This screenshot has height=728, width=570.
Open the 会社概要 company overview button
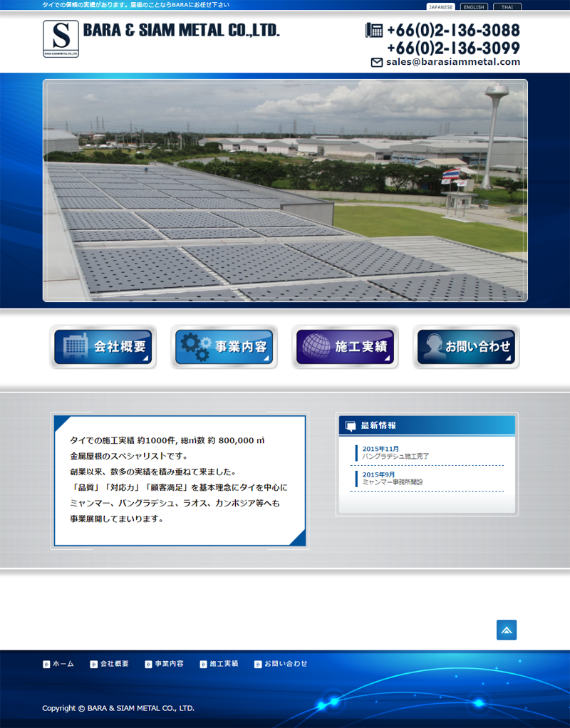pyautogui.click(x=103, y=347)
